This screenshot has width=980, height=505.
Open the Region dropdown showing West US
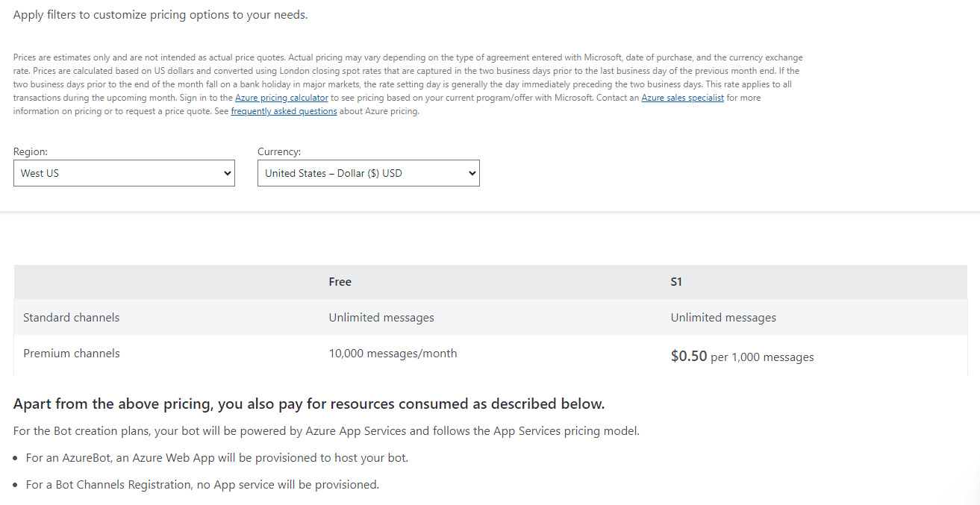(x=124, y=173)
